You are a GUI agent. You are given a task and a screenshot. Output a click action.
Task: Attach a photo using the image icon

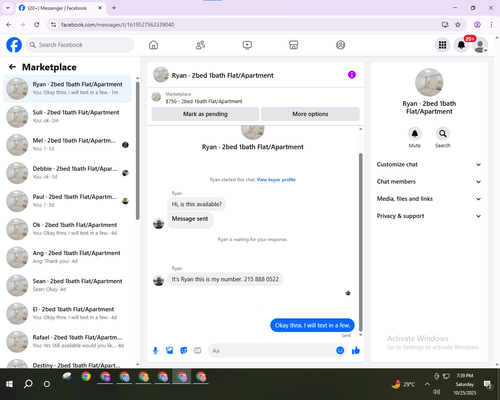[170, 350]
